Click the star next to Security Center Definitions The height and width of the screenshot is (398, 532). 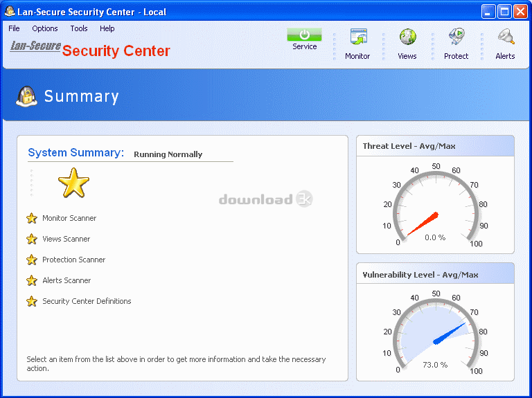tap(32, 301)
